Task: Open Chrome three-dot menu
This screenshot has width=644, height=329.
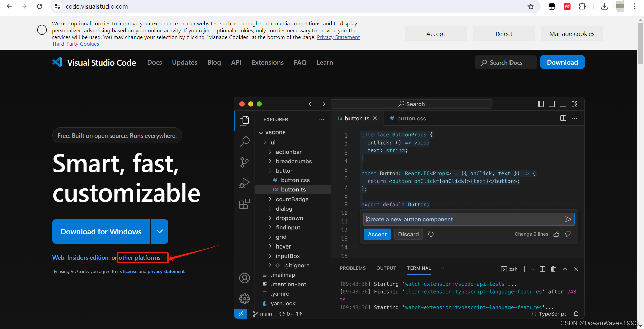Action: point(635,6)
